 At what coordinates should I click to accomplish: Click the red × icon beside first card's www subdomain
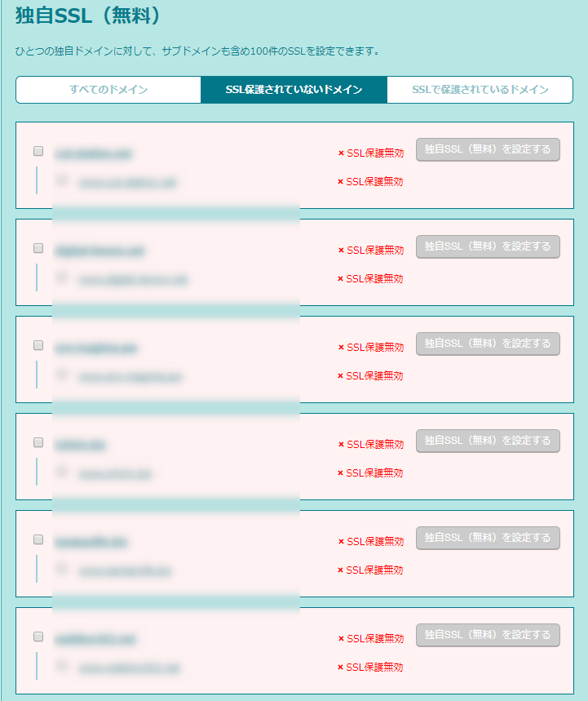(x=341, y=182)
